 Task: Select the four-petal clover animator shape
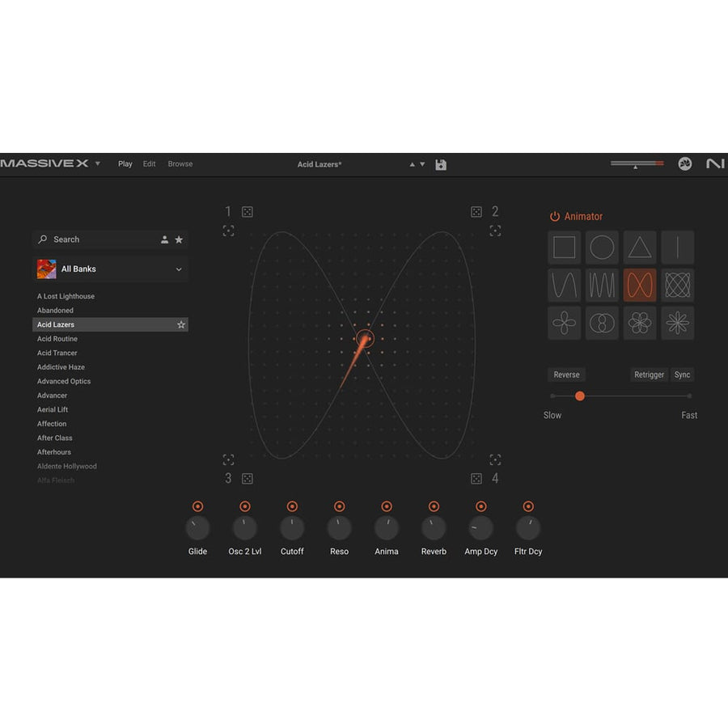[564, 323]
